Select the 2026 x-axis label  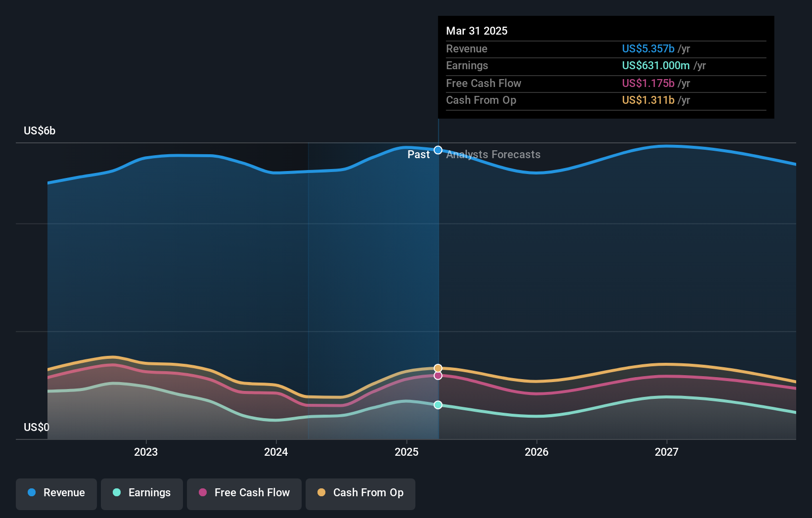tap(537, 452)
